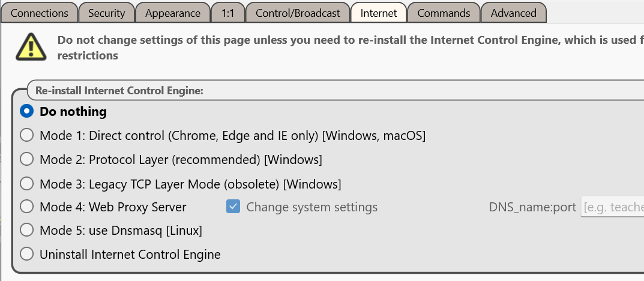Click the Re-install Internet Control Engine header
The image size is (644, 281).
tap(119, 91)
